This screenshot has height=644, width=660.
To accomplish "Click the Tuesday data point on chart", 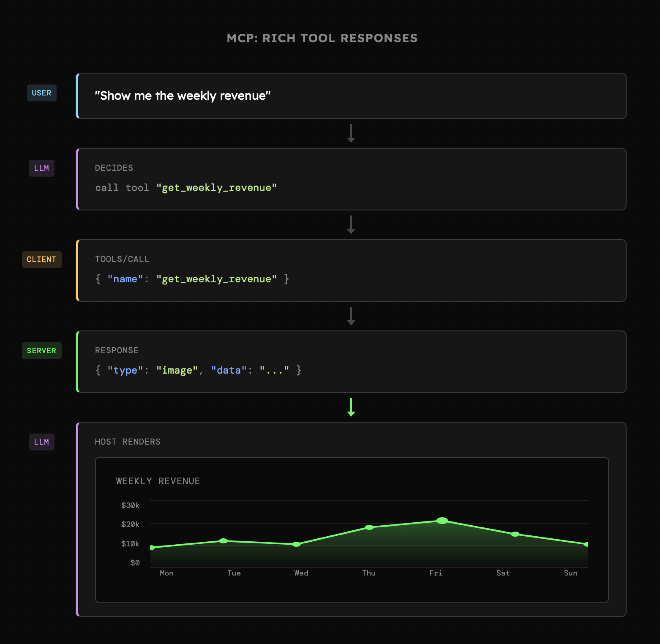I will pos(223,541).
